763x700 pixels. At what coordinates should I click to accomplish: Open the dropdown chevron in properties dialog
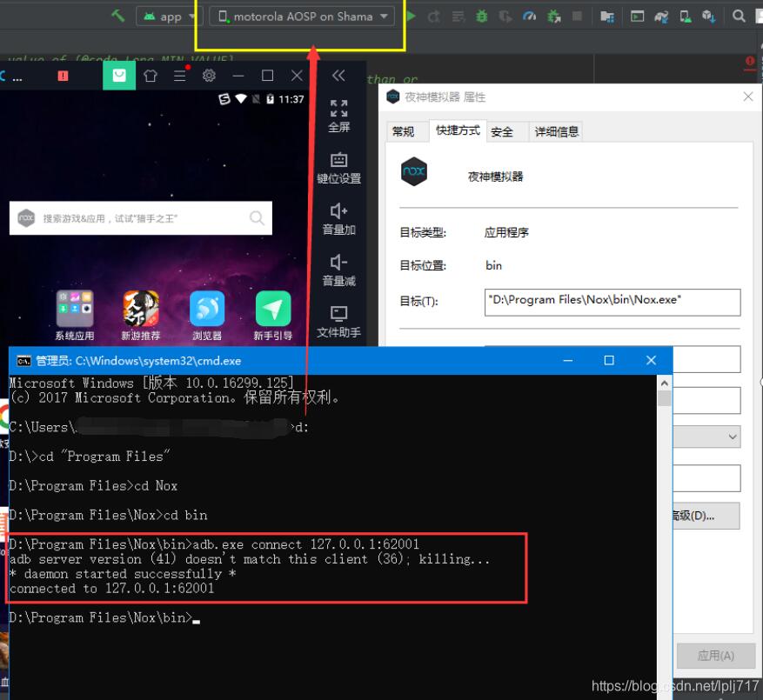(733, 437)
